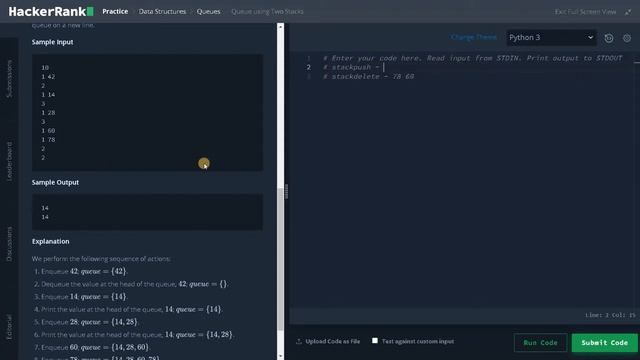Open Queue using Two Stacks breadcrumb

tap(267, 11)
